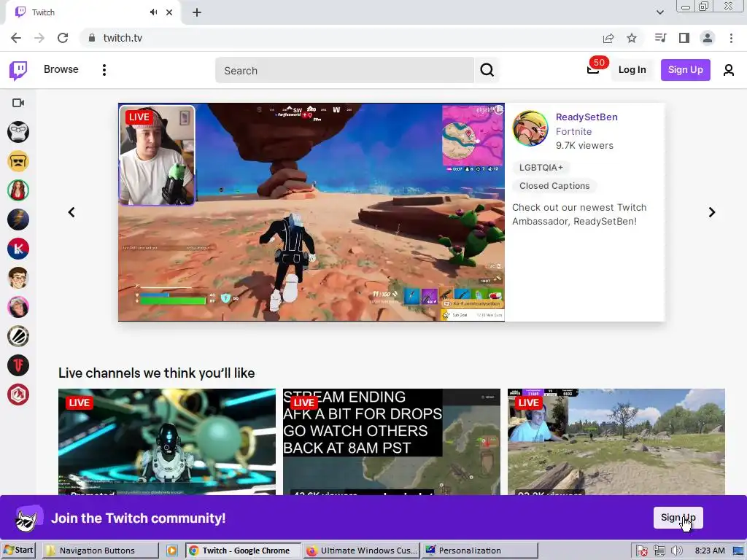This screenshot has width=747, height=560.
Task: Open the pink-haired avatar channel
Action: (x=18, y=307)
